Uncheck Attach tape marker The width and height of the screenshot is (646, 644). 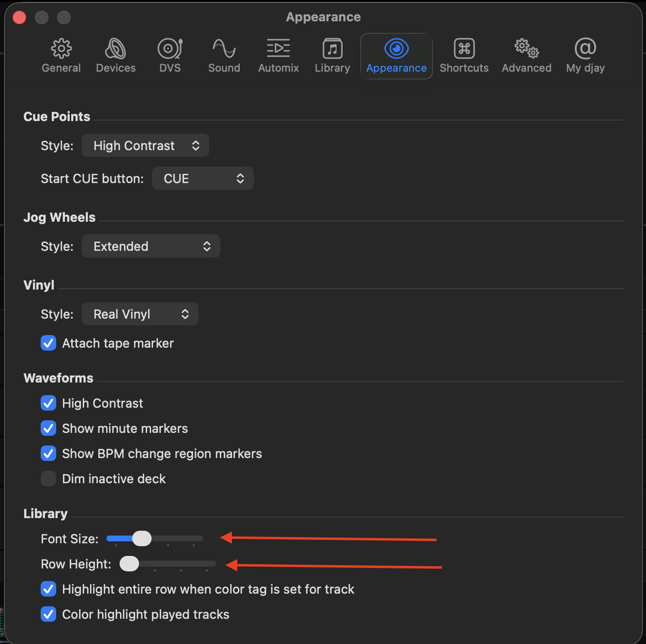48,343
